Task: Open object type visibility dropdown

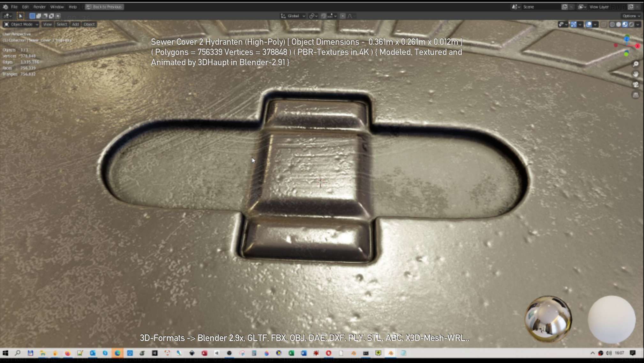Action: click(x=563, y=24)
